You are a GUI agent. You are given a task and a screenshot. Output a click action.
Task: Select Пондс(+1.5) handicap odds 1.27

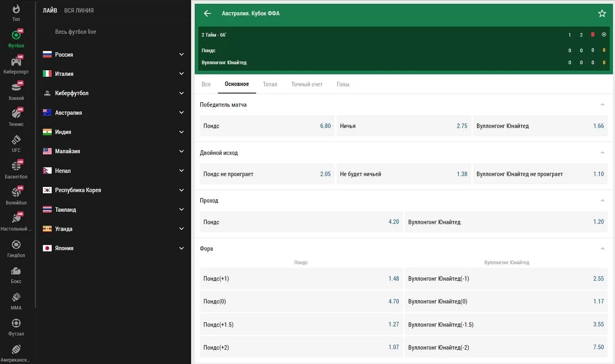pos(301,325)
